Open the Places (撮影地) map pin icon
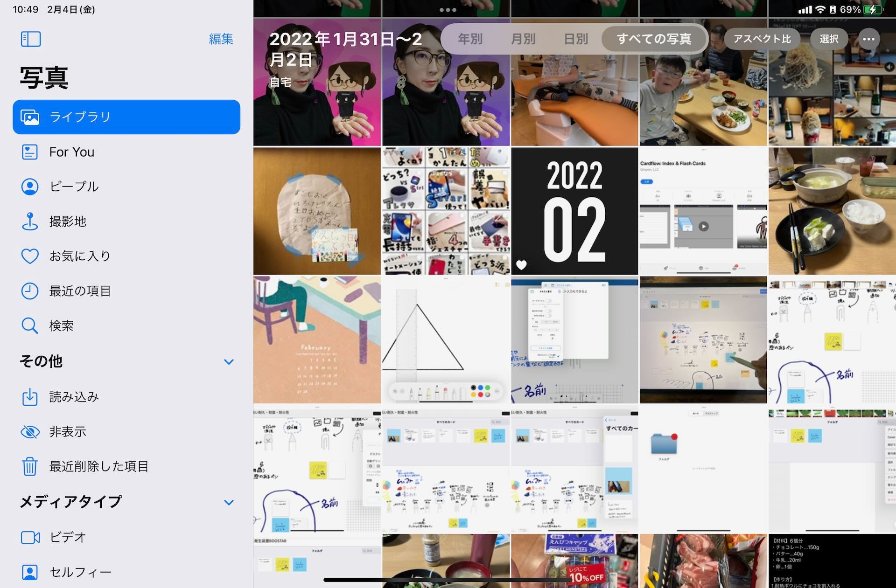 (30, 221)
